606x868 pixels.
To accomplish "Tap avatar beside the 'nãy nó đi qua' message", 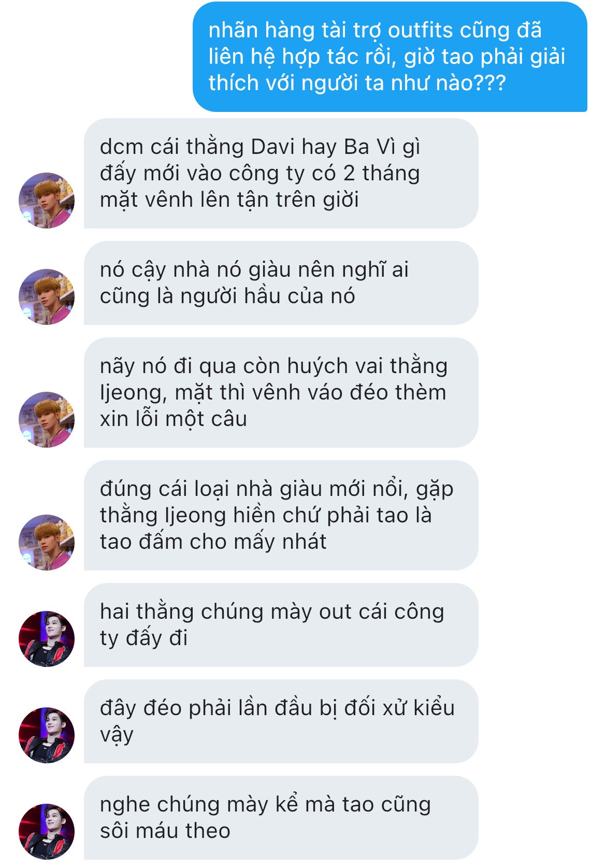I will [x=47, y=420].
